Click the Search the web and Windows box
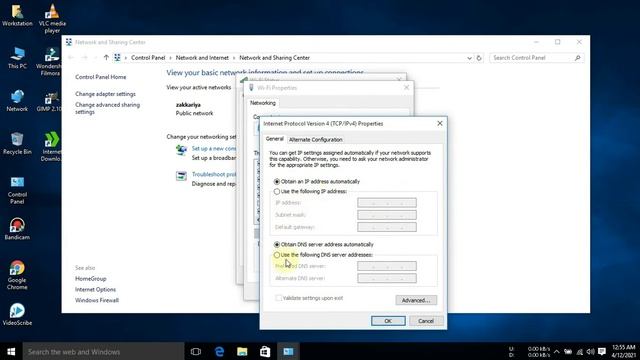The image size is (640, 360). [x=103, y=351]
